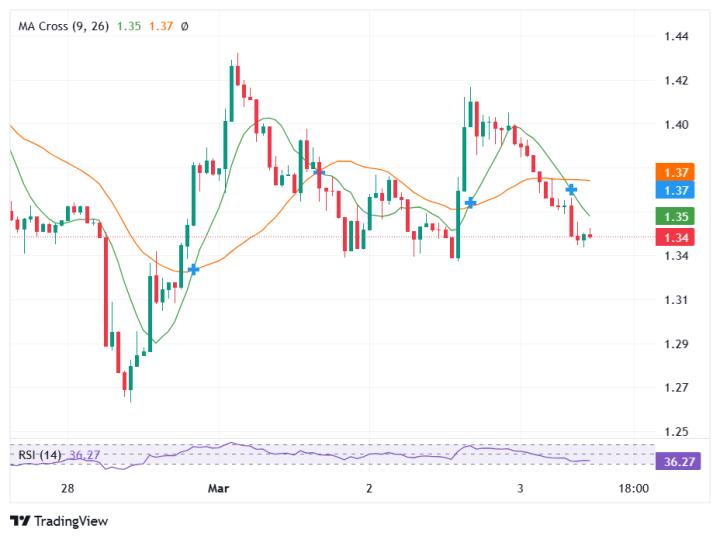Click the 1.44 level on price axis
This screenshot has height=539, width=720.
point(676,36)
